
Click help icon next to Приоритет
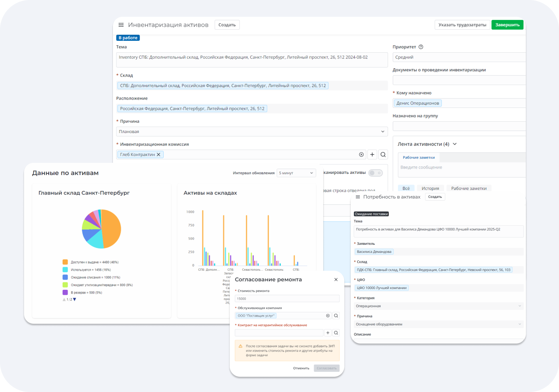coord(421,47)
